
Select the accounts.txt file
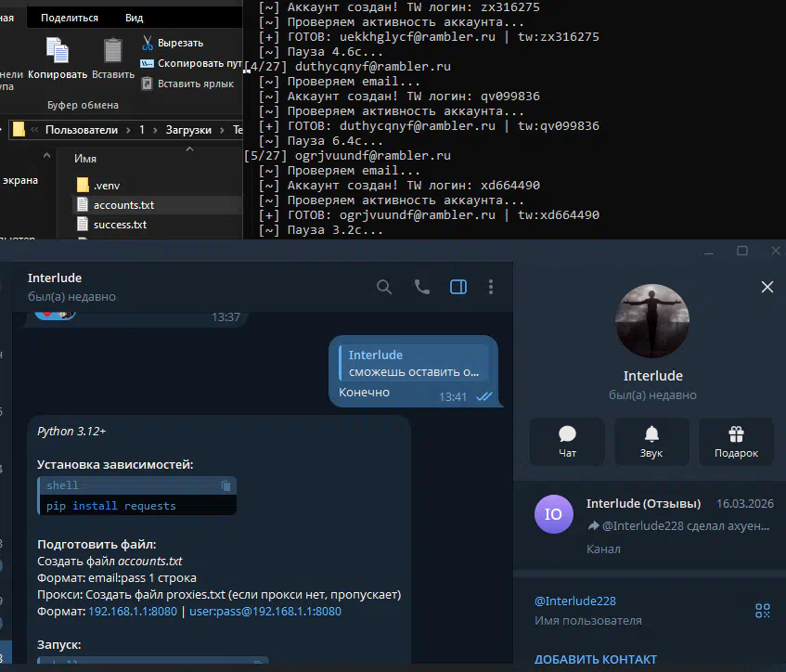(x=123, y=204)
